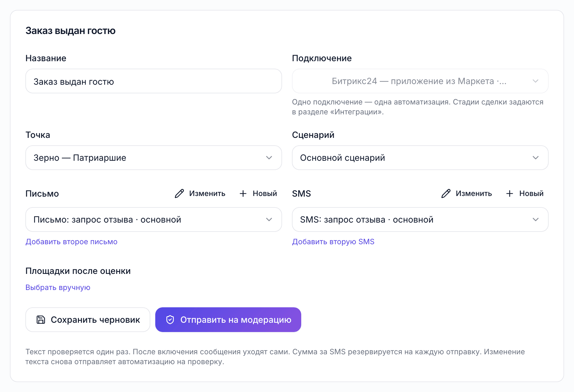The width and height of the screenshot is (574, 392).
Task: Click the SMS section label
Action: tap(302, 194)
